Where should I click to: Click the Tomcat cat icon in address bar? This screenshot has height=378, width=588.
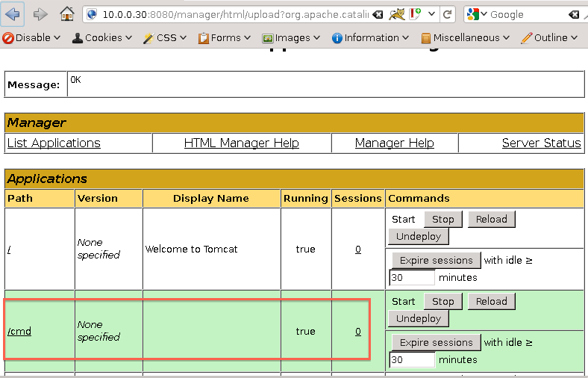click(397, 13)
